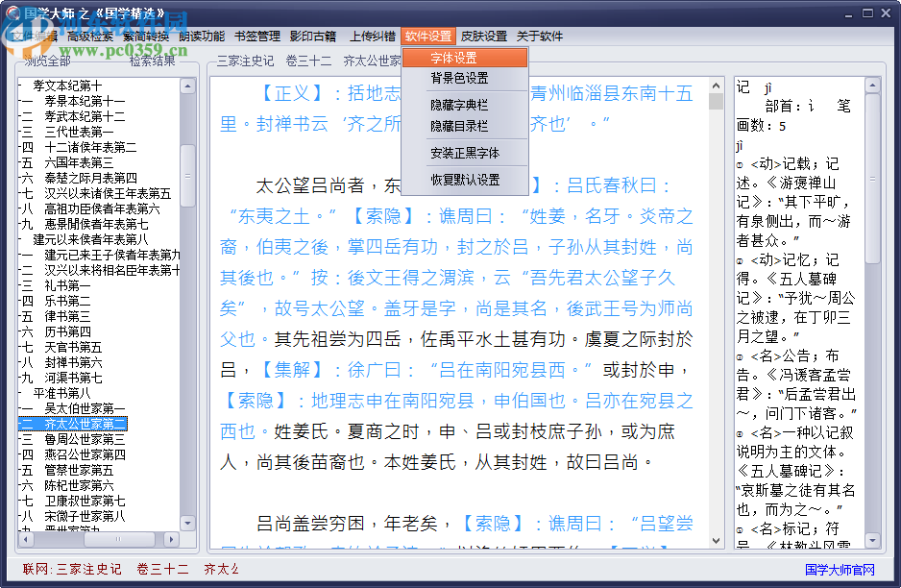Click 三家注史记 in the breadcrumb header
Image resolution: width=901 pixels, height=588 pixels.
point(245,61)
